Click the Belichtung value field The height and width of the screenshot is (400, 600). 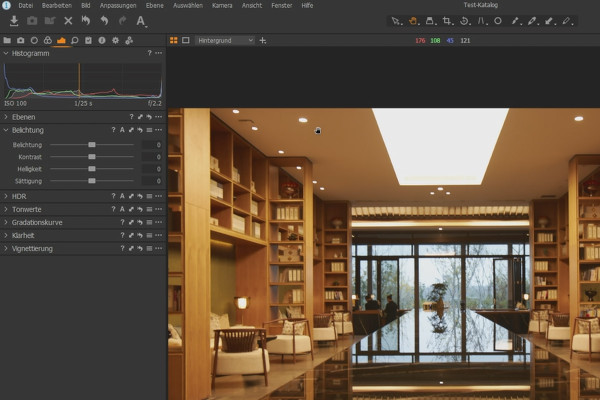(x=152, y=145)
